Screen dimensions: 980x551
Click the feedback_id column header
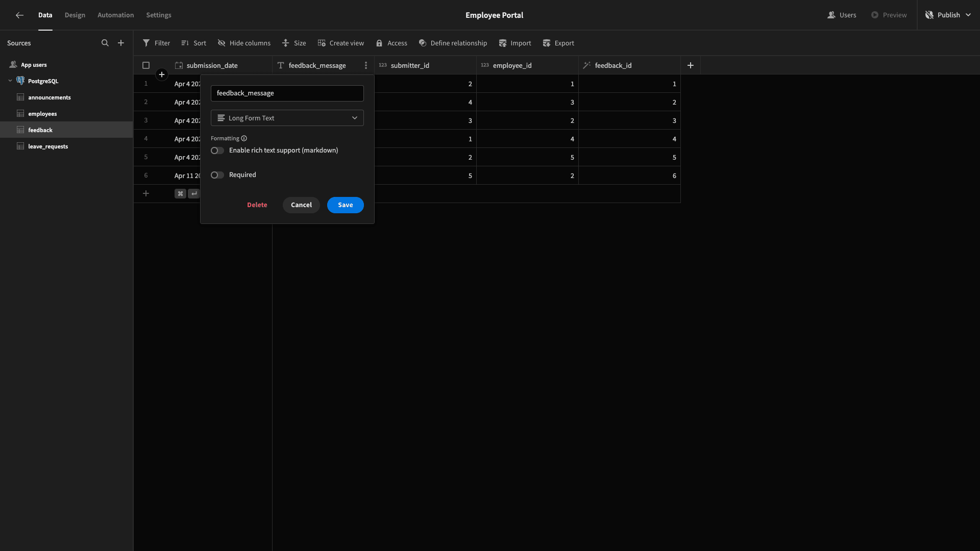click(x=629, y=65)
